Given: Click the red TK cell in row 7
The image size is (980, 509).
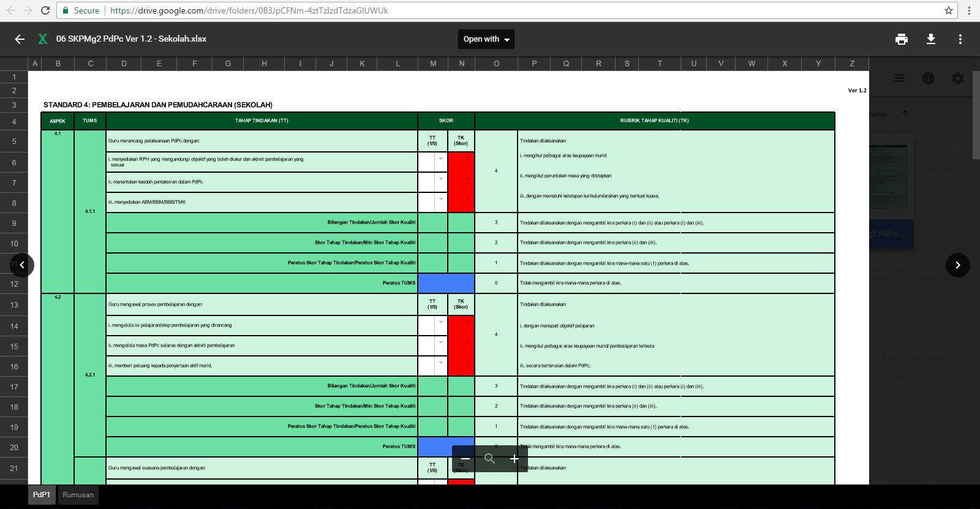Looking at the screenshot, I should [461, 183].
